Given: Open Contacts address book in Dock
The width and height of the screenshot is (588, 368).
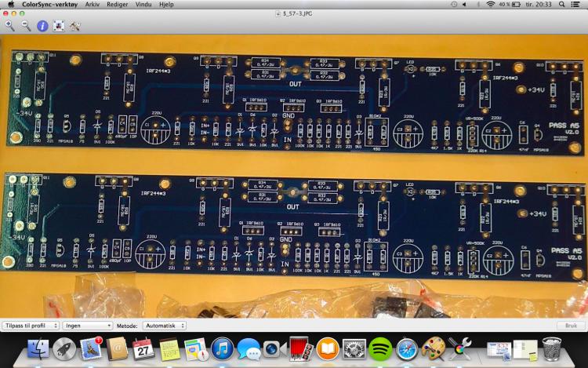Looking at the screenshot, I should click(117, 349).
